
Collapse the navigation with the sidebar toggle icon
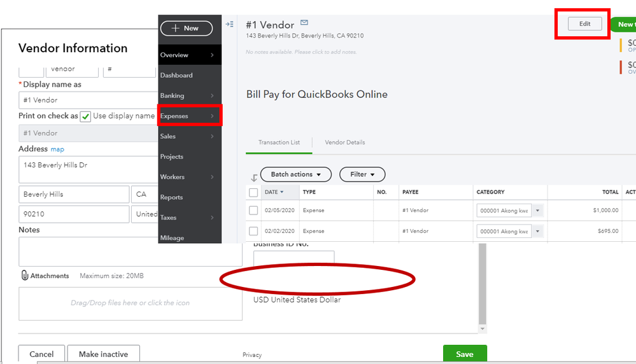230,24
